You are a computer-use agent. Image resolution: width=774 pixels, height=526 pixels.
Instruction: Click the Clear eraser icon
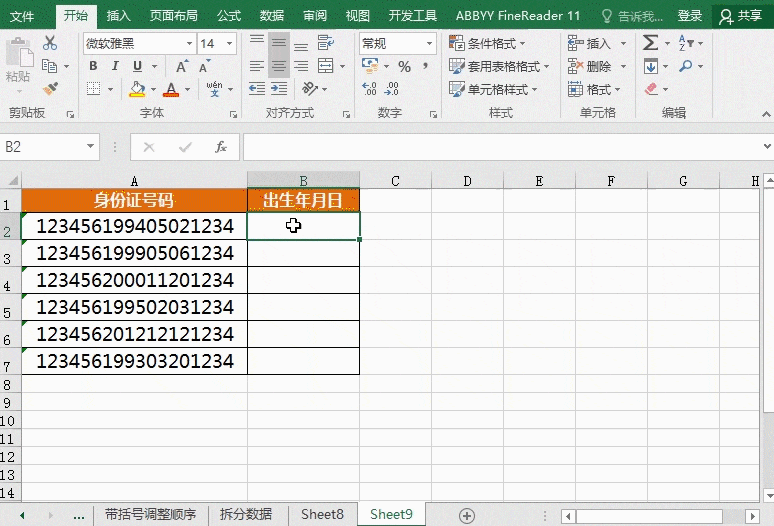[x=651, y=89]
